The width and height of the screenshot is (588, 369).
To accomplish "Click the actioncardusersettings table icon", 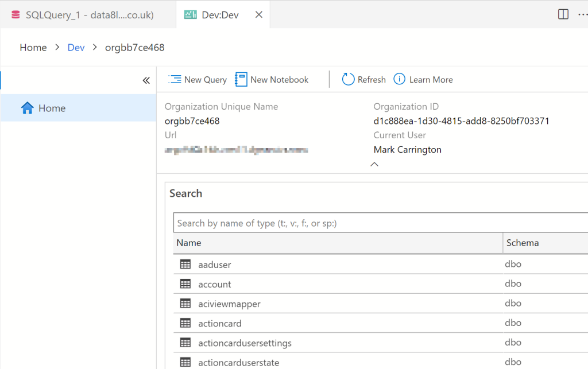I will pos(185,342).
